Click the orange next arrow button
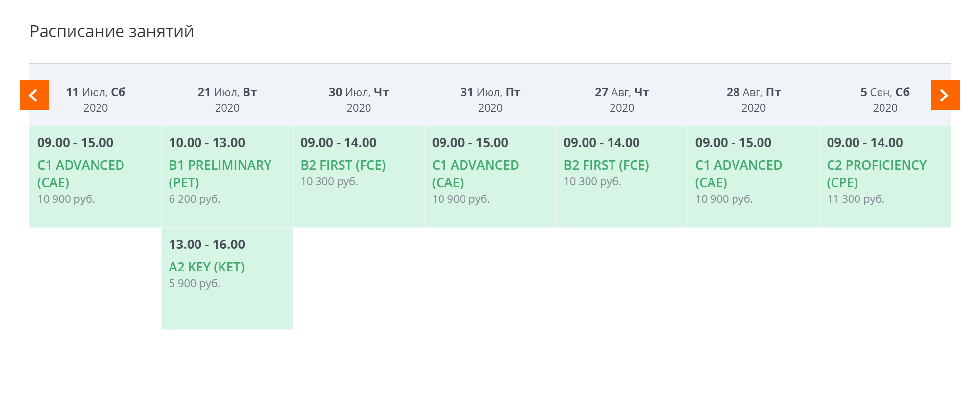The image size is (980, 394). 946,95
